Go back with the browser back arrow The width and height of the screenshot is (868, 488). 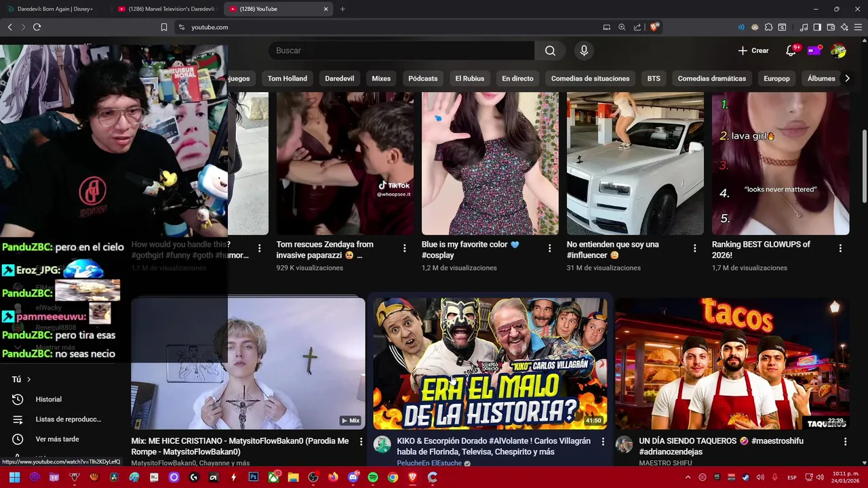point(9,27)
